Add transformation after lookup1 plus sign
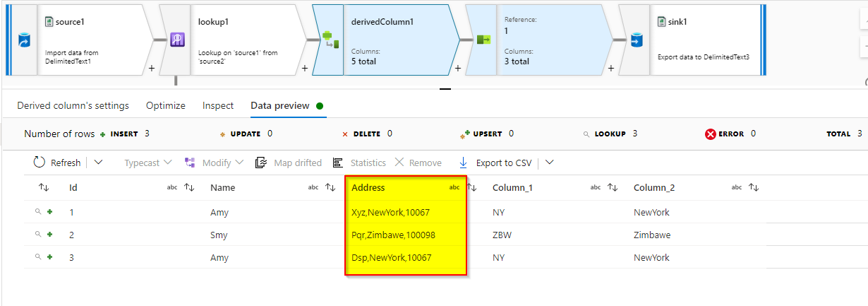 pos(304,69)
